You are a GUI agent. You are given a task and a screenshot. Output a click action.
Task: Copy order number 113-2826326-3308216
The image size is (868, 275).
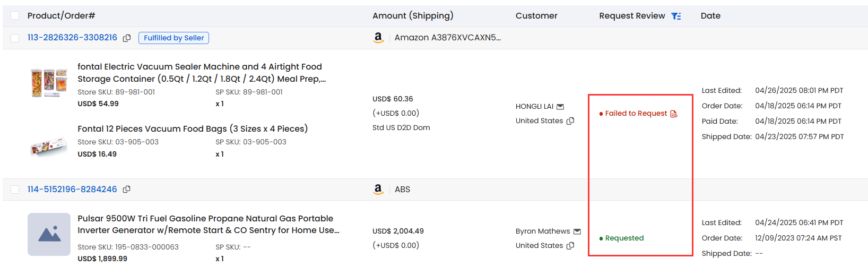pyautogui.click(x=127, y=38)
